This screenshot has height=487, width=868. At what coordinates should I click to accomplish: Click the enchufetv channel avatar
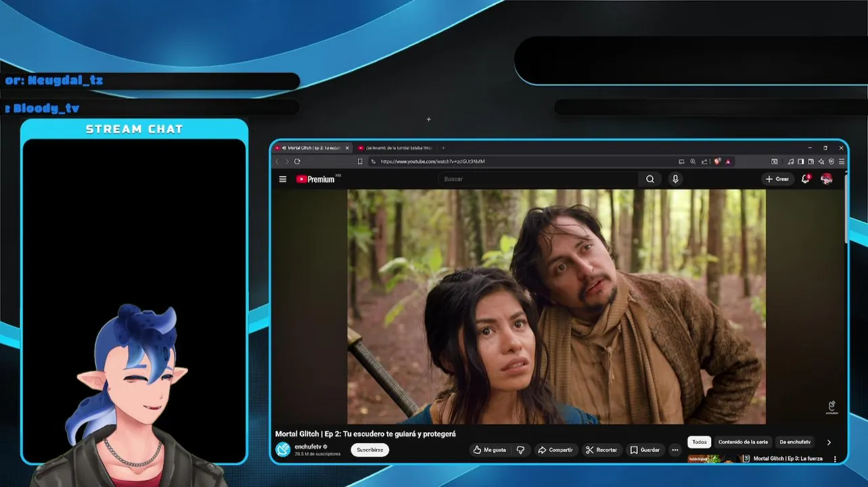(x=283, y=450)
